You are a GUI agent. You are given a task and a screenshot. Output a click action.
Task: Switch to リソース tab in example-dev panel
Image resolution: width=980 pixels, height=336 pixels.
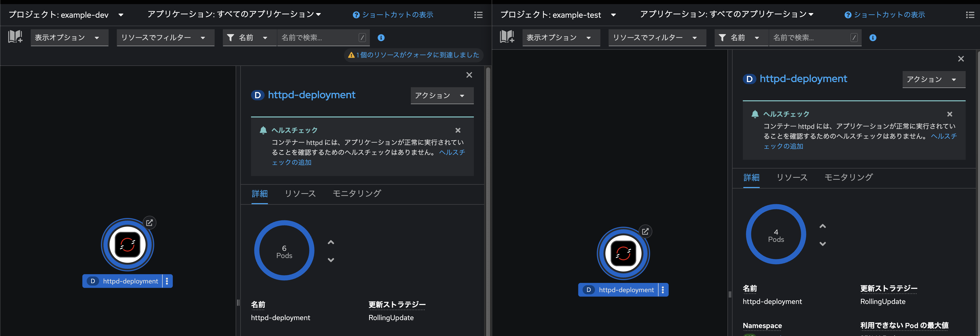300,194
